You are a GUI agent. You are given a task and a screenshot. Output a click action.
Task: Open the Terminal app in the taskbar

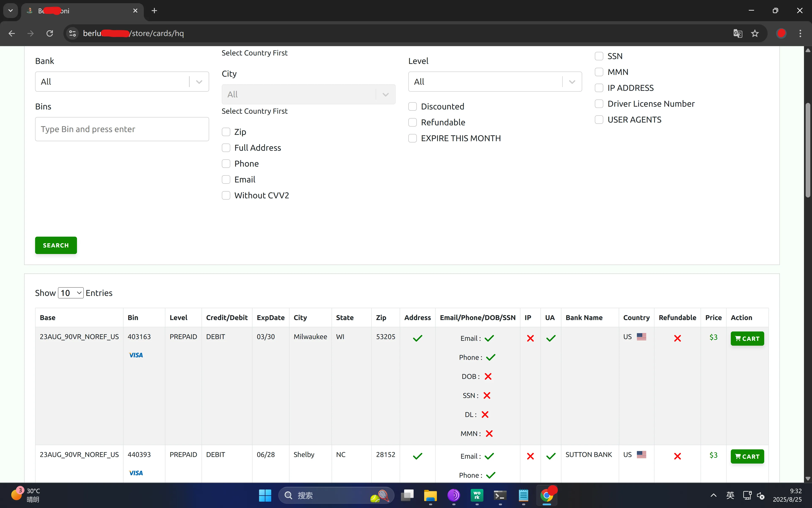[500, 495]
